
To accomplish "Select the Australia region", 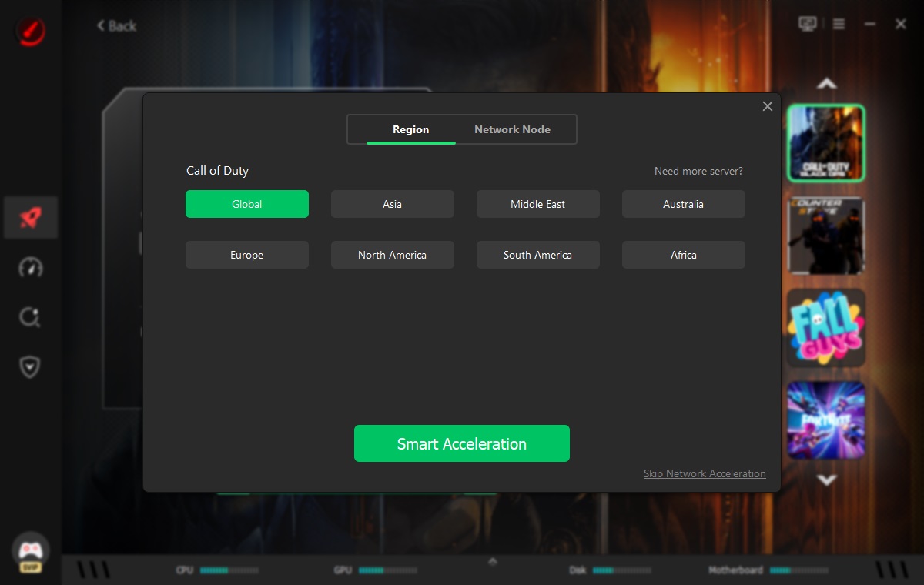I will pos(684,204).
